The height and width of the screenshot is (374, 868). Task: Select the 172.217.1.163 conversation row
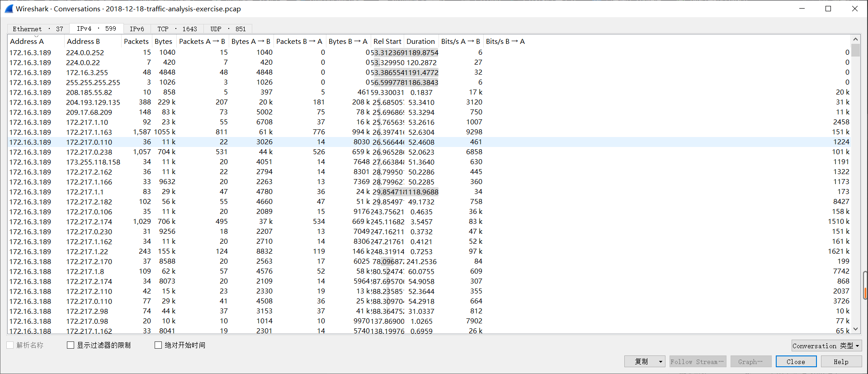tap(429, 132)
